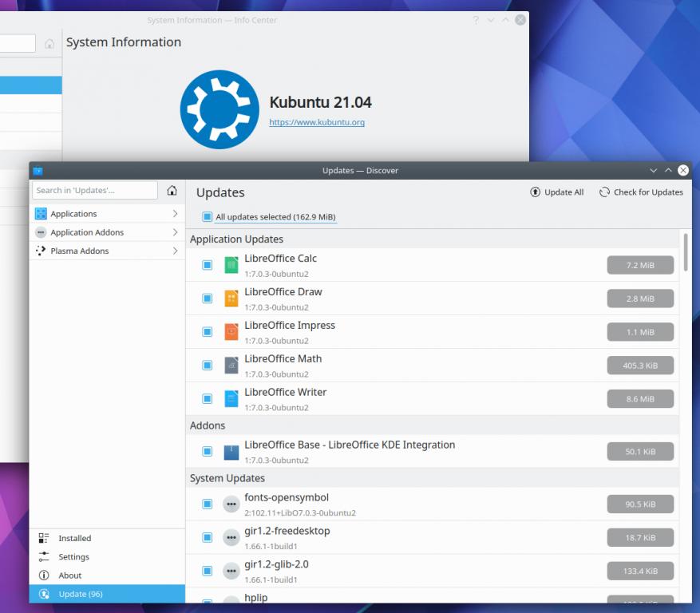
Task: Click the LibreOffice Writer app icon
Action: pyautogui.click(x=231, y=399)
